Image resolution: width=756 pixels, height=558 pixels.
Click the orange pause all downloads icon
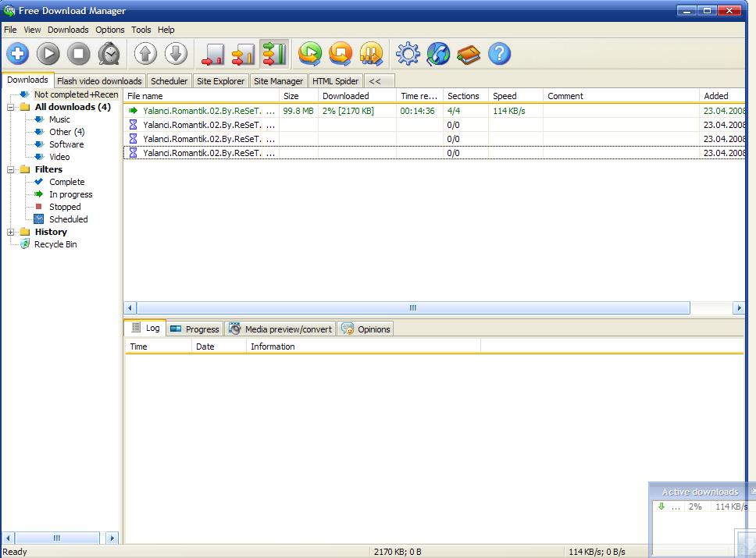point(371,54)
